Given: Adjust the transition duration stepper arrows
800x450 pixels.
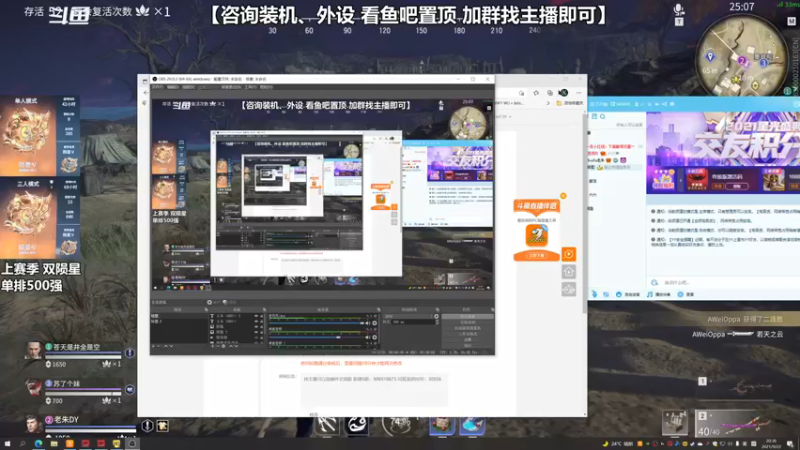Looking at the screenshot, I should point(437,322).
